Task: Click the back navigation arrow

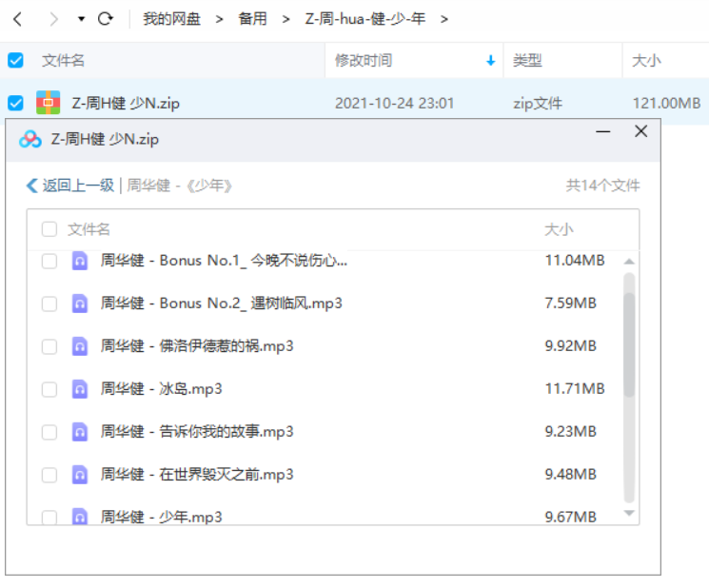Action: 17,19
